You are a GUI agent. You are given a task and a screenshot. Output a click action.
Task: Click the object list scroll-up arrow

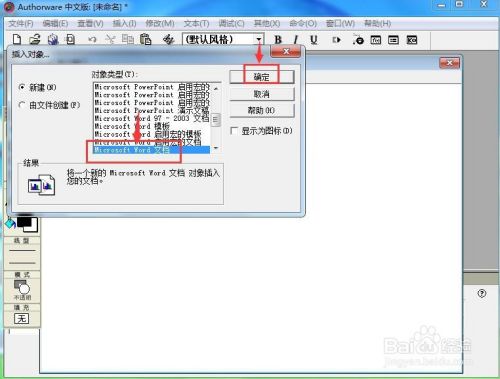tap(216, 88)
